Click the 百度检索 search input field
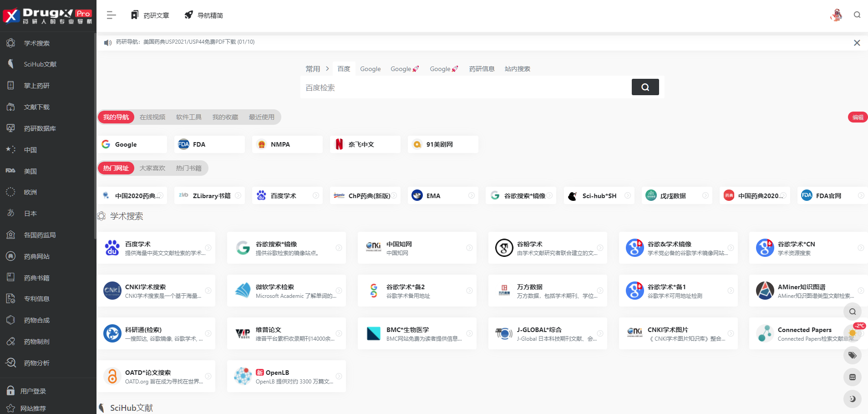This screenshot has width=868, height=414. [466, 87]
